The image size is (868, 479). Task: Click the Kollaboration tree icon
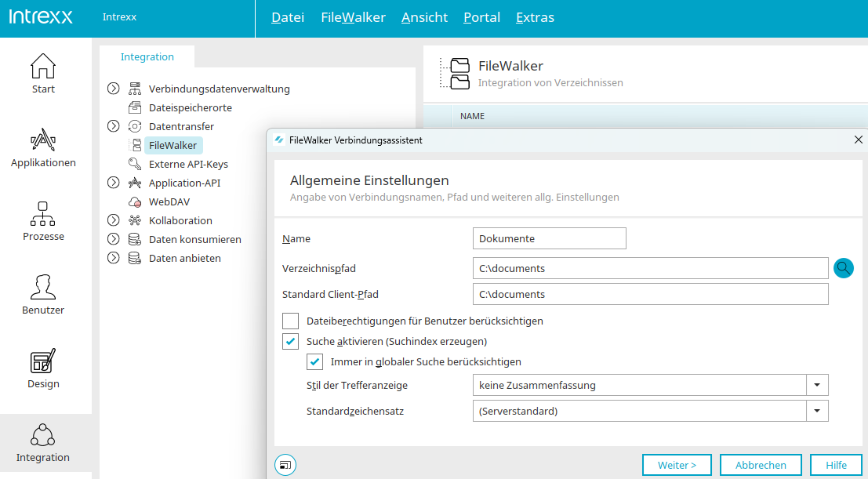(x=135, y=220)
